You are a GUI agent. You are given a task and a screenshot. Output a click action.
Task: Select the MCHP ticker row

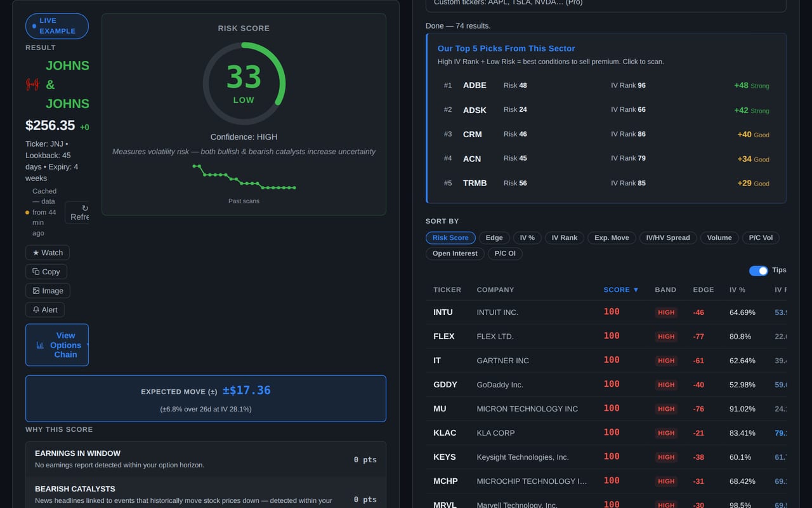606,481
